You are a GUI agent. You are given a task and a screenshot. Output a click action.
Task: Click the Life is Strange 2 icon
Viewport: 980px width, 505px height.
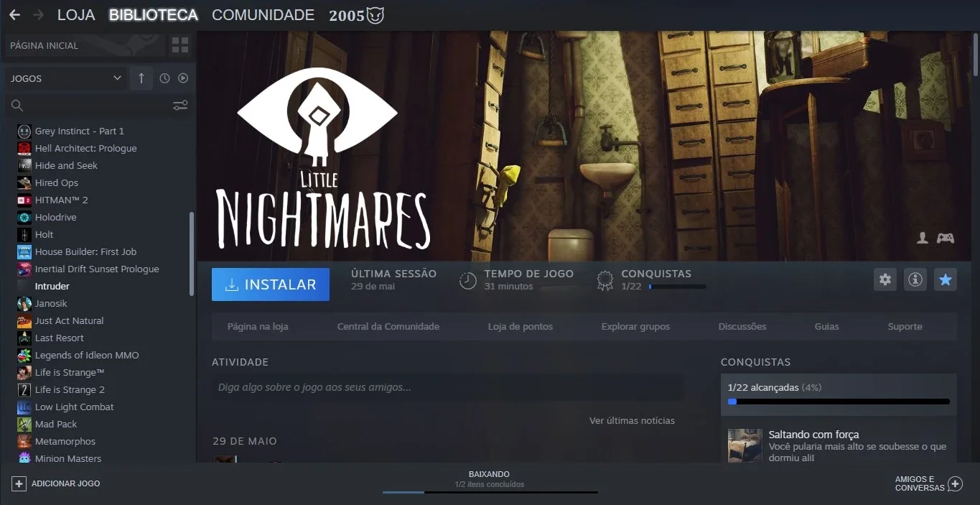click(24, 389)
